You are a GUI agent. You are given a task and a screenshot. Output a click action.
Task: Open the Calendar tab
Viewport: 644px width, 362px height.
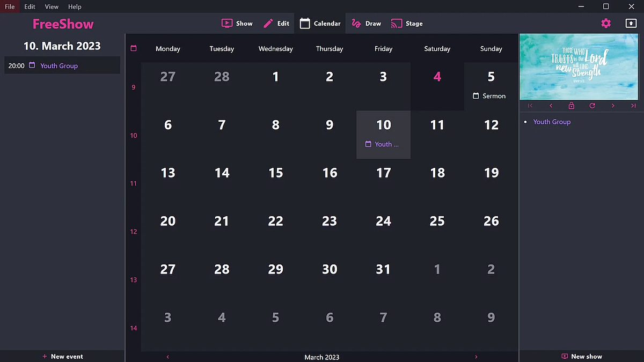320,24
